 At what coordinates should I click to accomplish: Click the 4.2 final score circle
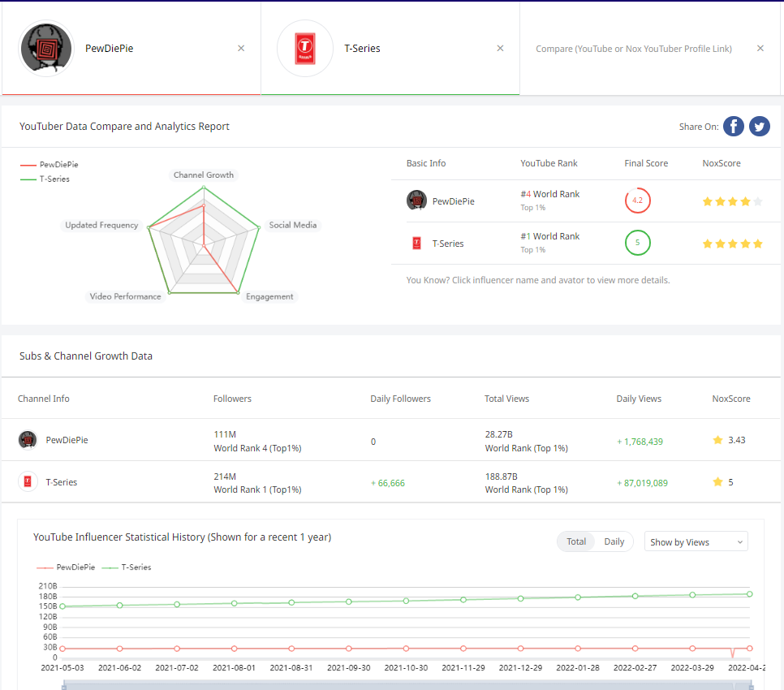637,201
